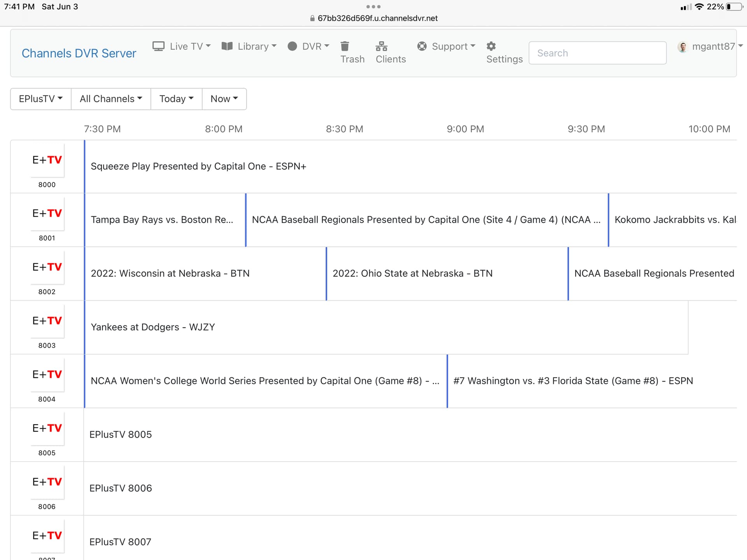Click the Settings gear icon

491,46
